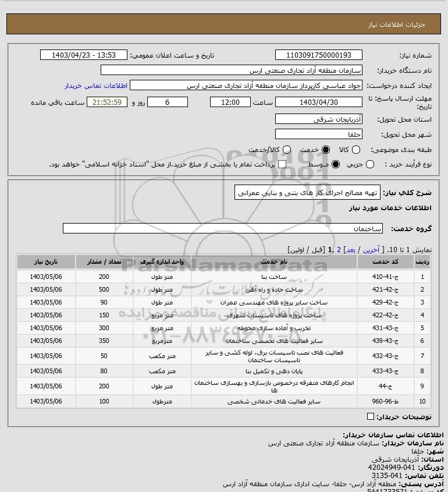Image resolution: width=448 pixels, height=492 pixels.
Task: Click service code ج-42-421
Action: click(385, 289)
